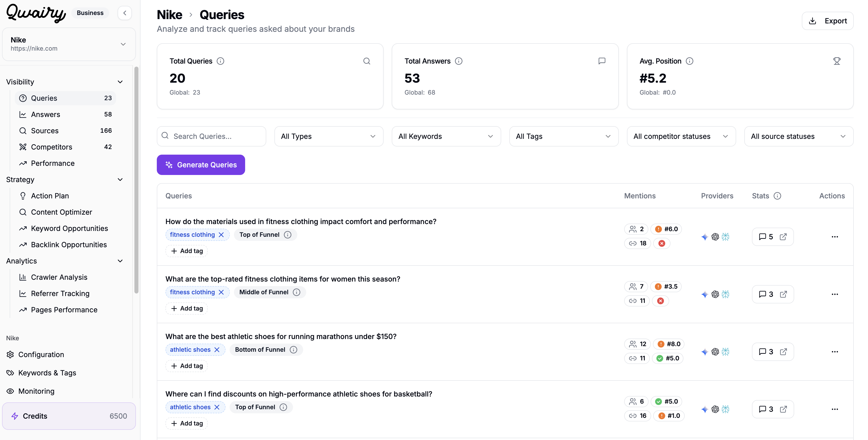Open Competitors in the sidebar

(65, 147)
